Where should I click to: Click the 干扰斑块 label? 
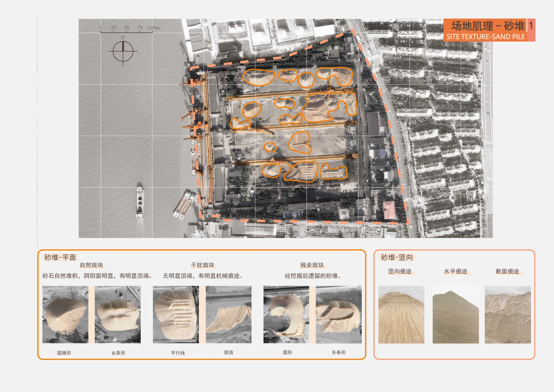point(203,265)
